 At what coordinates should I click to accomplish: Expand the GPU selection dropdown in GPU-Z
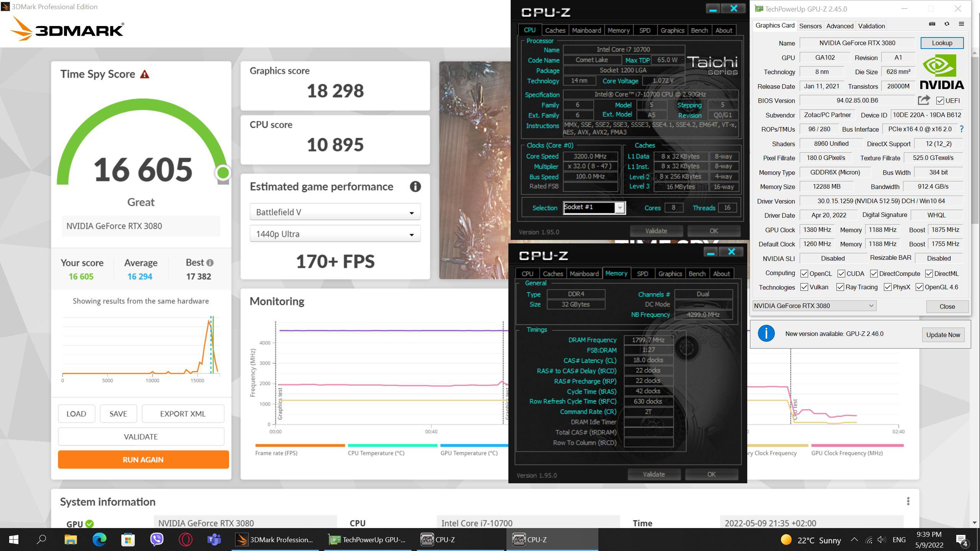(814, 306)
